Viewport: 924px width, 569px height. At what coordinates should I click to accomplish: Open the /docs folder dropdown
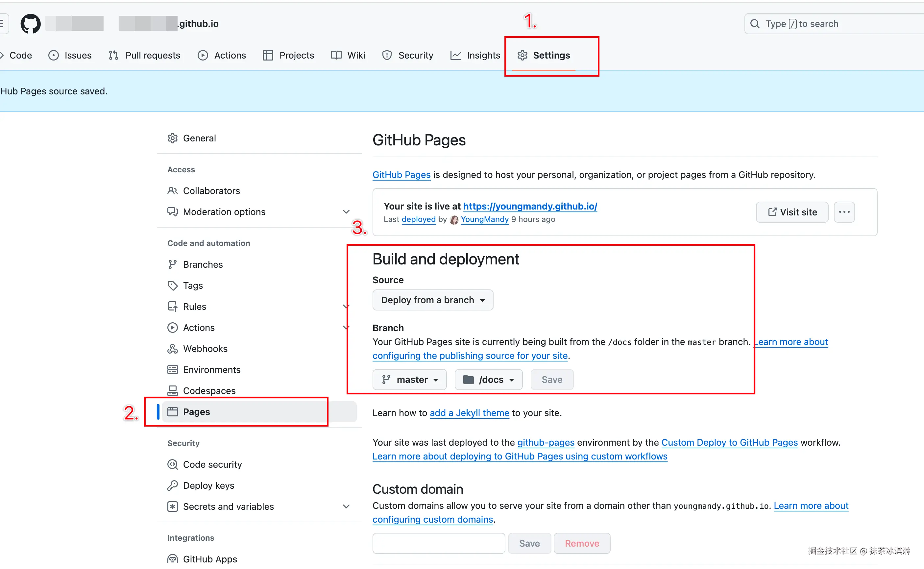[x=488, y=379]
